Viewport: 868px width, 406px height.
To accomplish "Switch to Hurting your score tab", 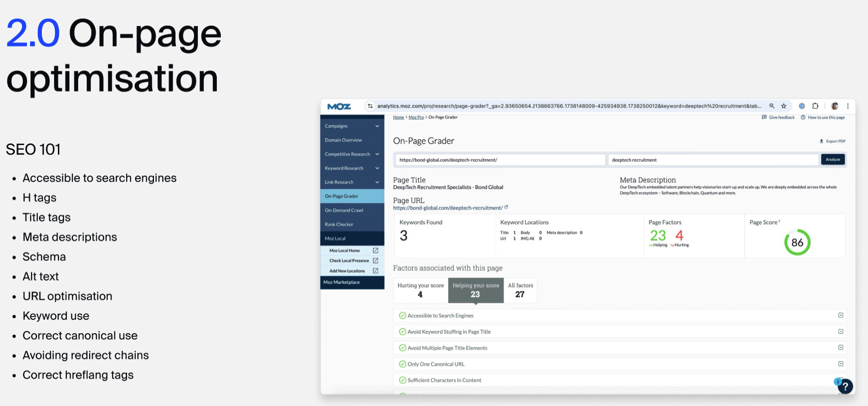I will click(420, 290).
